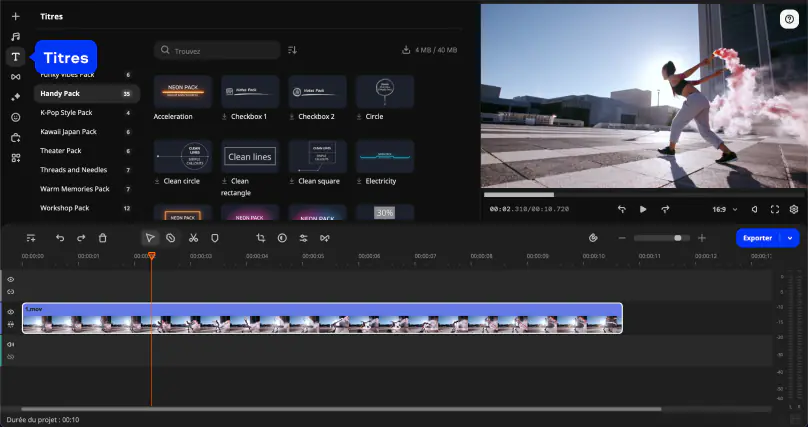
Task: Select the Checkbox 2 title thumbnail
Action: 317,92
